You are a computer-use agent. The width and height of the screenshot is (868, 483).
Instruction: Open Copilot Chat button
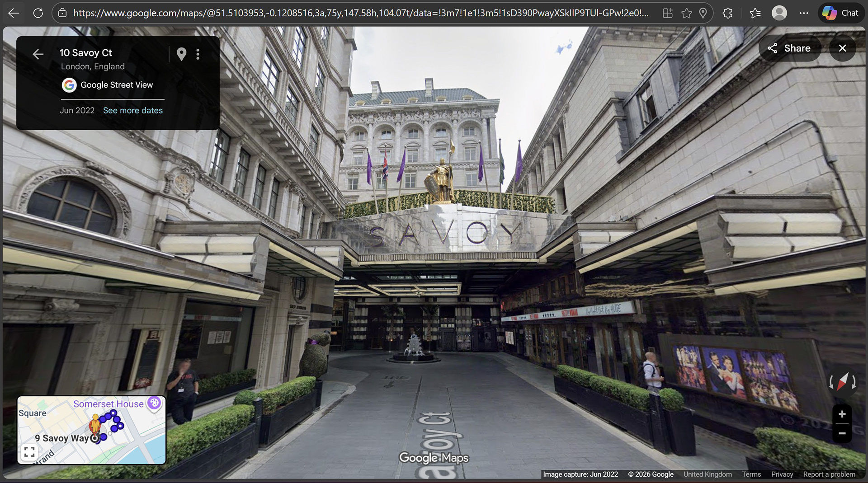[x=841, y=13]
